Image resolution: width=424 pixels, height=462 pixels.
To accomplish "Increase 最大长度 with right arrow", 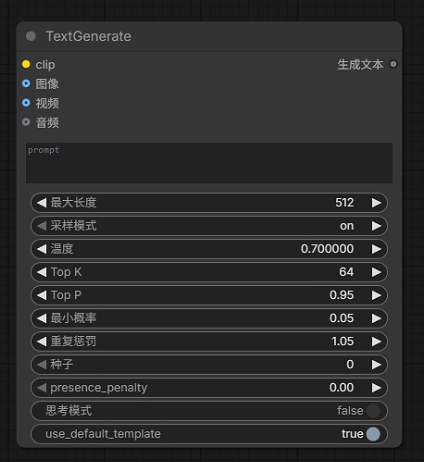I will (376, 203).
